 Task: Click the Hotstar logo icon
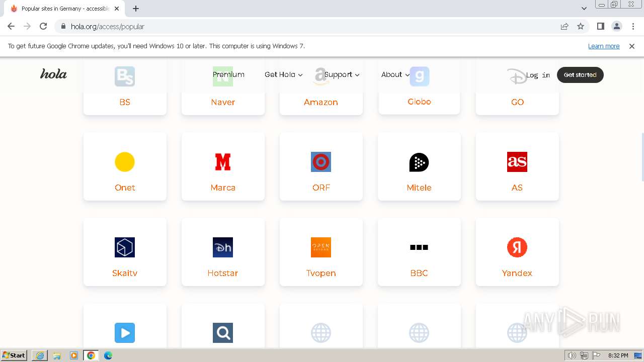[223, 247]
